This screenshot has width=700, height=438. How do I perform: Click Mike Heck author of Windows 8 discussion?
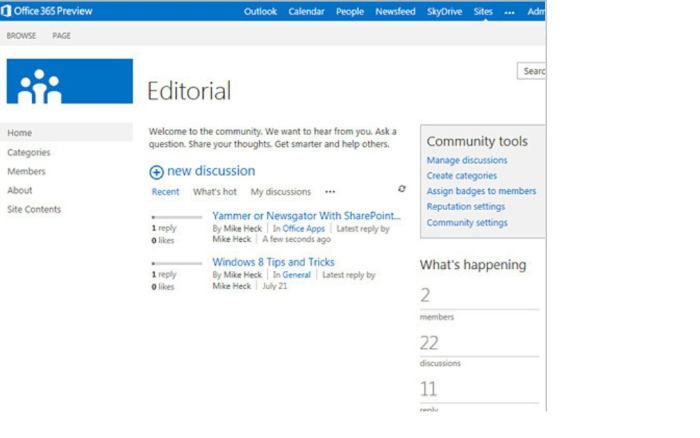(x=242, y=275)
